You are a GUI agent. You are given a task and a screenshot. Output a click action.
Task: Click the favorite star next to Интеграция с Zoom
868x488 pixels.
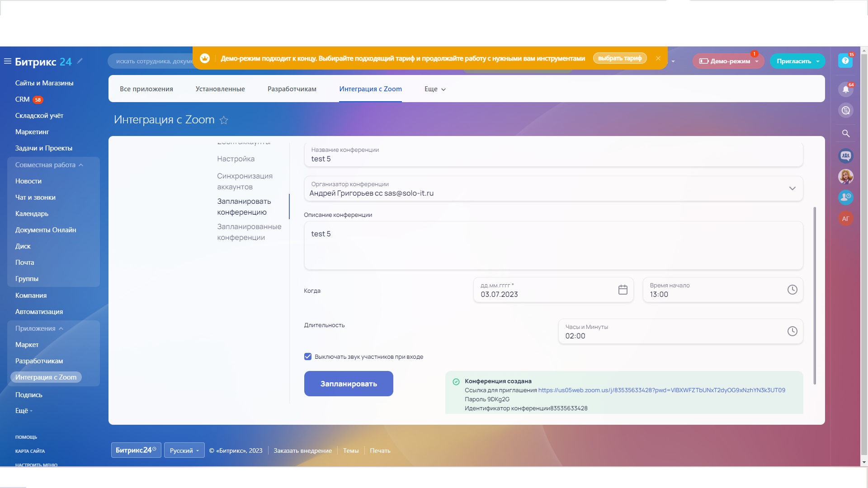(x=224, y=120)
